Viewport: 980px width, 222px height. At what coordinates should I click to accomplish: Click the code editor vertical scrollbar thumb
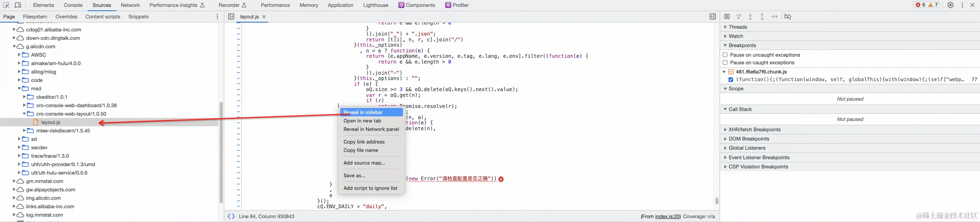click(x=717, y=201)
